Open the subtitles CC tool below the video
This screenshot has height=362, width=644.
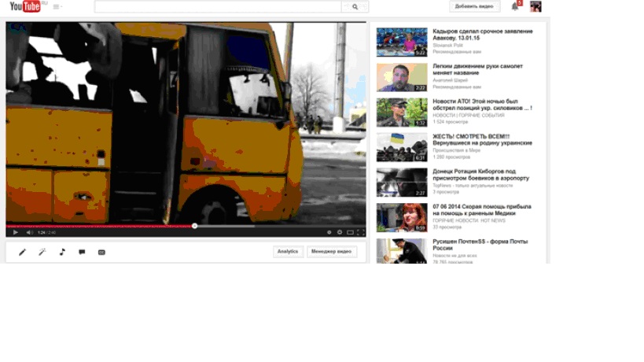point(101,252)
